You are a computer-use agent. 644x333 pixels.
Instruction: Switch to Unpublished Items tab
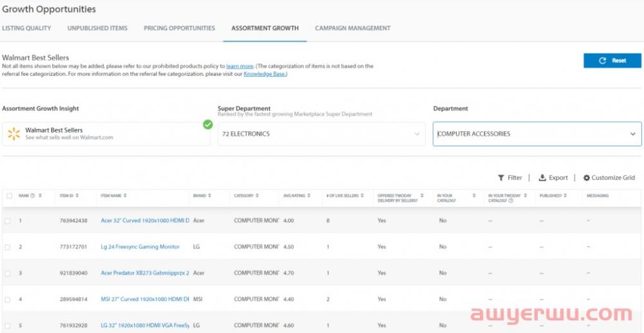tap(97, 28)
